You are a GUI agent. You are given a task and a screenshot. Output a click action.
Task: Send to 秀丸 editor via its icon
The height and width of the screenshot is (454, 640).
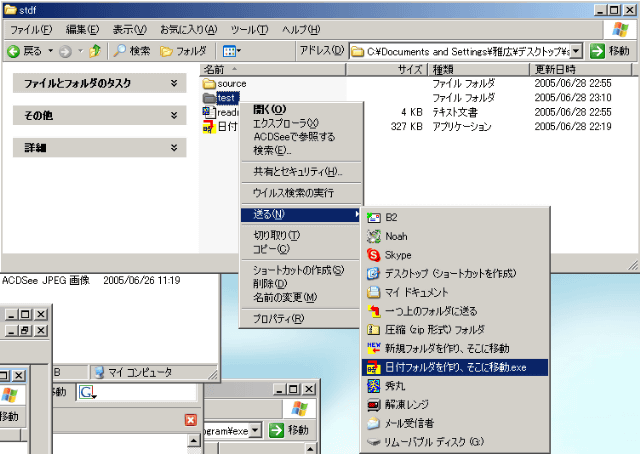[x=375, y=385]
